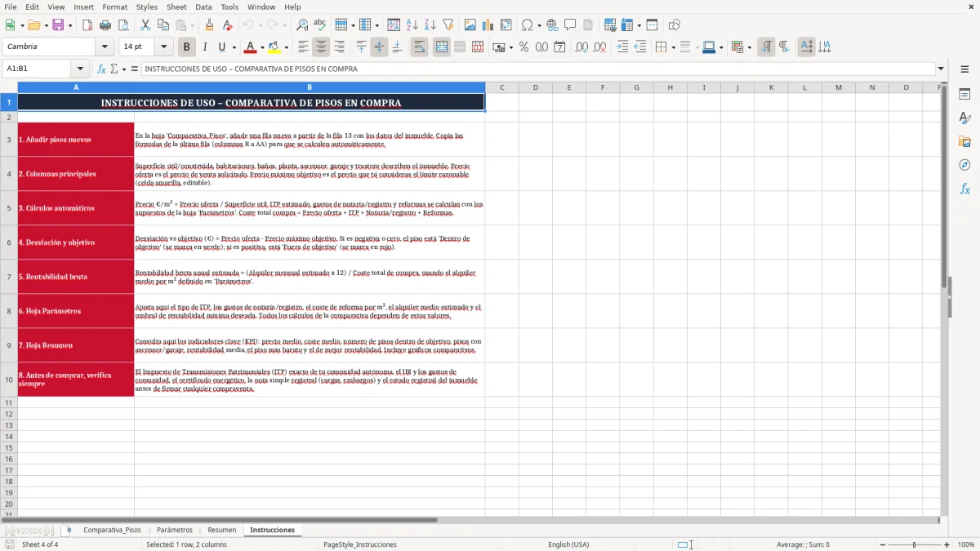Screen dimensions: 980x551
Task: Expand the Conditional Formatting dropdown arrow
Action: coord(749,47)
